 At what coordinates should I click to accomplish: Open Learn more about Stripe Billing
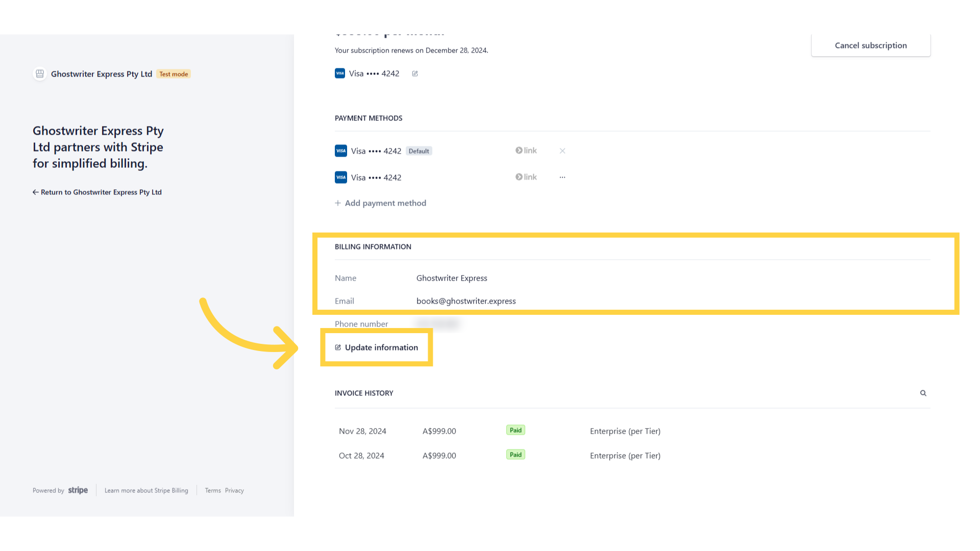[146, 490]
